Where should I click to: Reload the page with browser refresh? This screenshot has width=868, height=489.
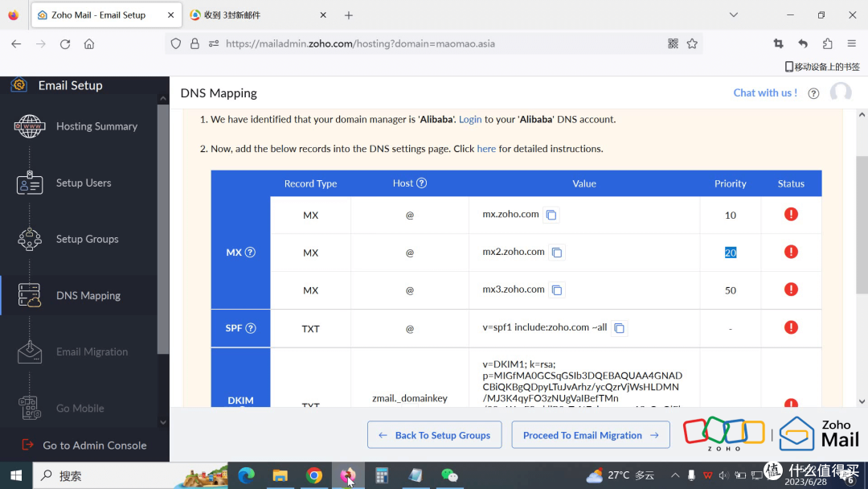click(x=65, y=43)
